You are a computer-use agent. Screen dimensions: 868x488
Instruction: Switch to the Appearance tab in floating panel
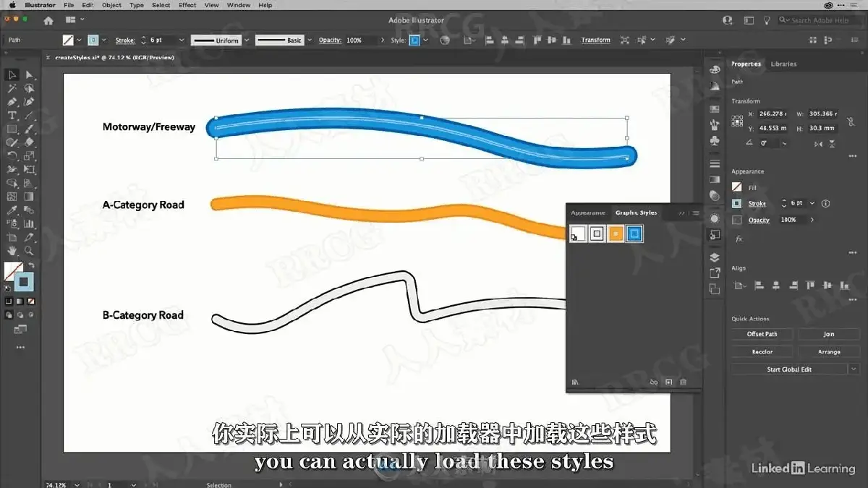pyautogui.click(x=587, y=213)
